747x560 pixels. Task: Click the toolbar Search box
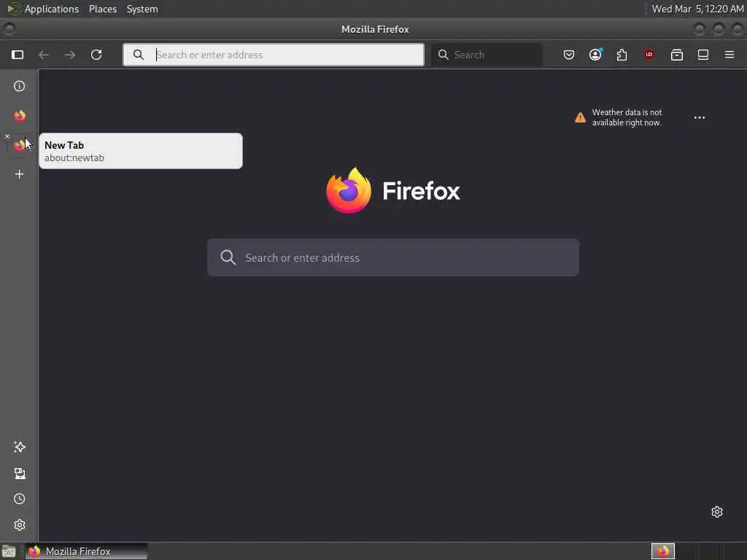coord(487,55)
